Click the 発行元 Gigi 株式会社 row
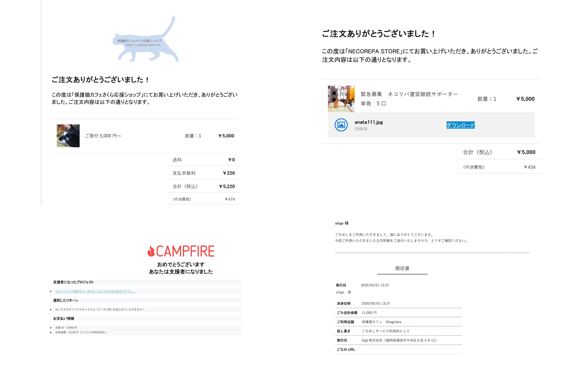 point(399,340)
